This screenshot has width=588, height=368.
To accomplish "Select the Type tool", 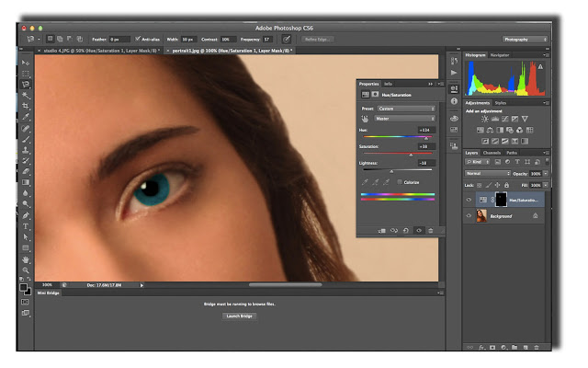I will click(x=25, y=226).
